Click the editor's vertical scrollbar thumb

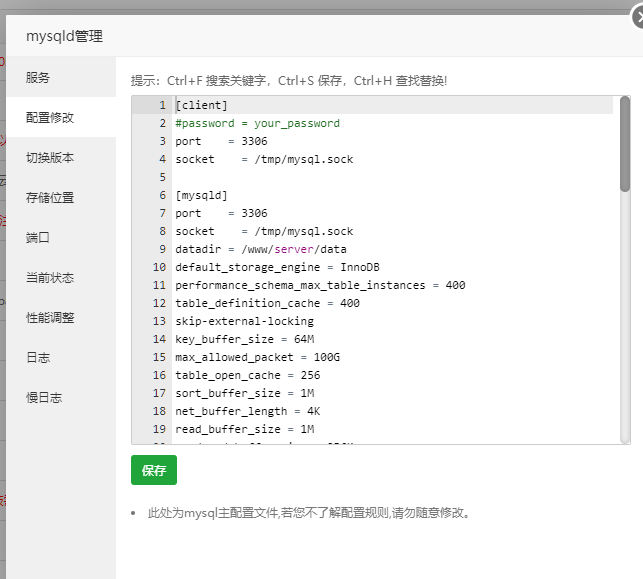point(625,144)
